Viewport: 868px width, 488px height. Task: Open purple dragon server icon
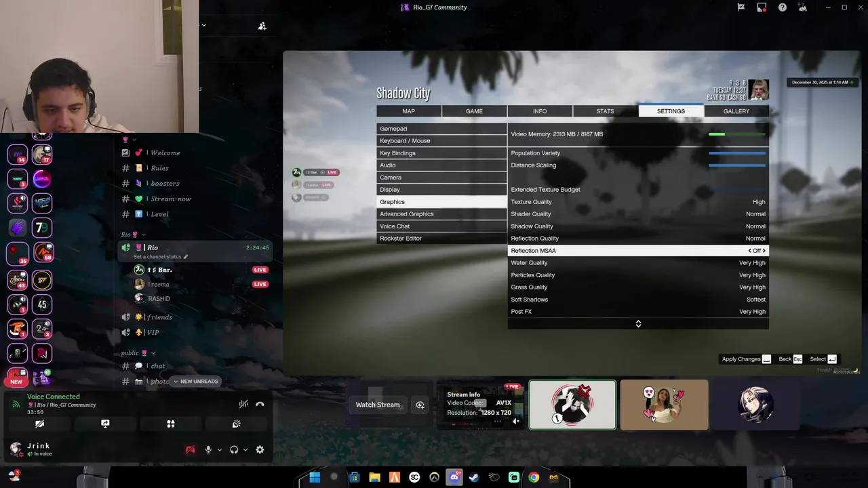[18, 228]
